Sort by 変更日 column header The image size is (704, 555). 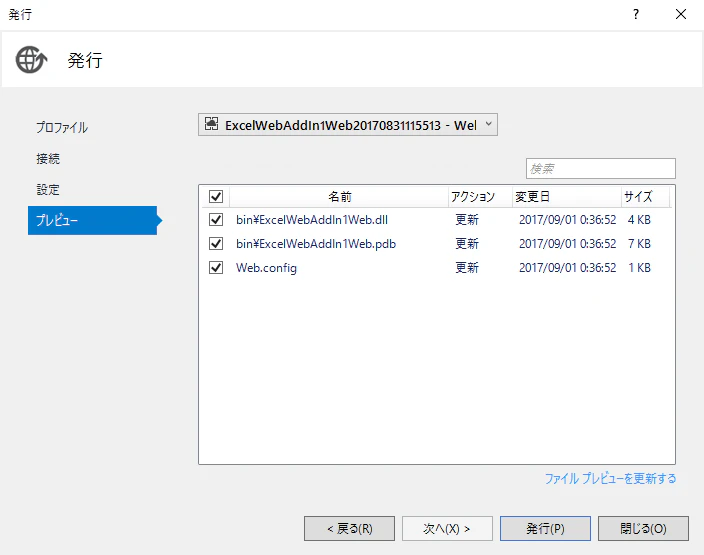(567, 197)
